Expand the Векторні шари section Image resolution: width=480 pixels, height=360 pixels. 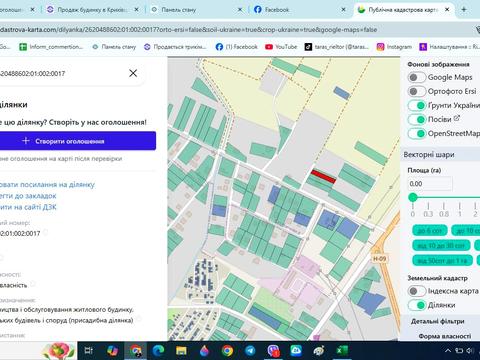(429, 155)
